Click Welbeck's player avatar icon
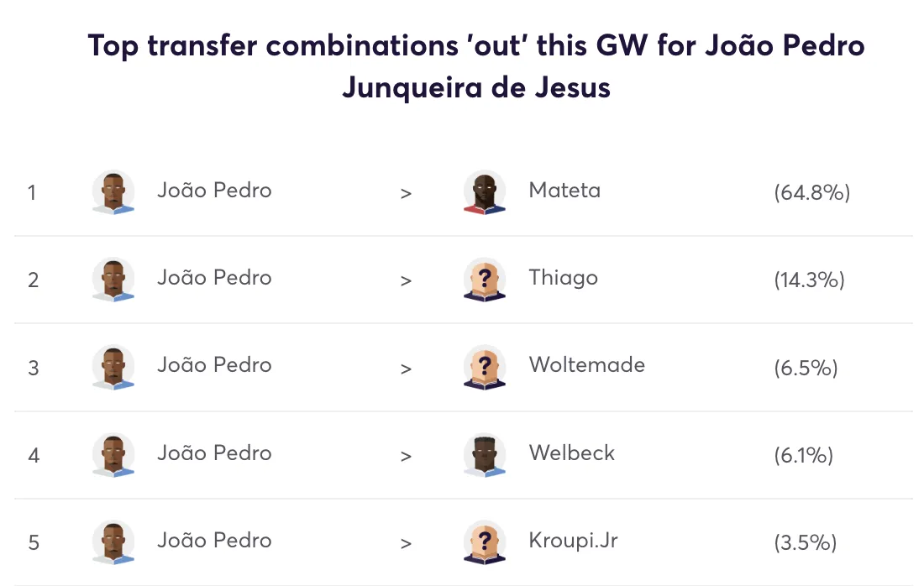This screenshot has height=586, width=924. click(484, 455)
